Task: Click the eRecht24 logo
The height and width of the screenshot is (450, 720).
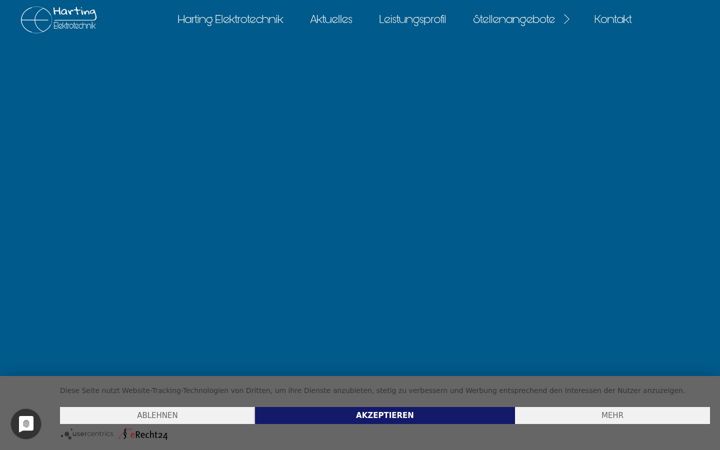Action: click(x=143, y=434)
